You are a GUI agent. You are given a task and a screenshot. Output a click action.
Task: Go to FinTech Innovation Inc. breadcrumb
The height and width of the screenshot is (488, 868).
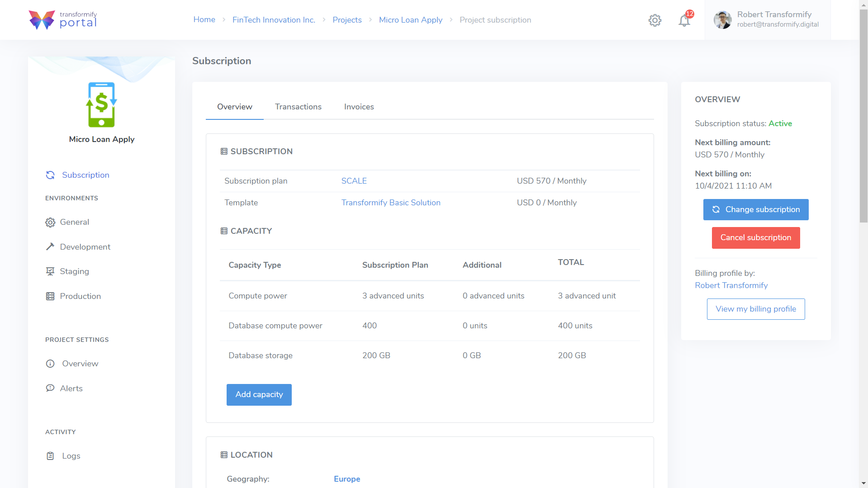tap(274, 20)
